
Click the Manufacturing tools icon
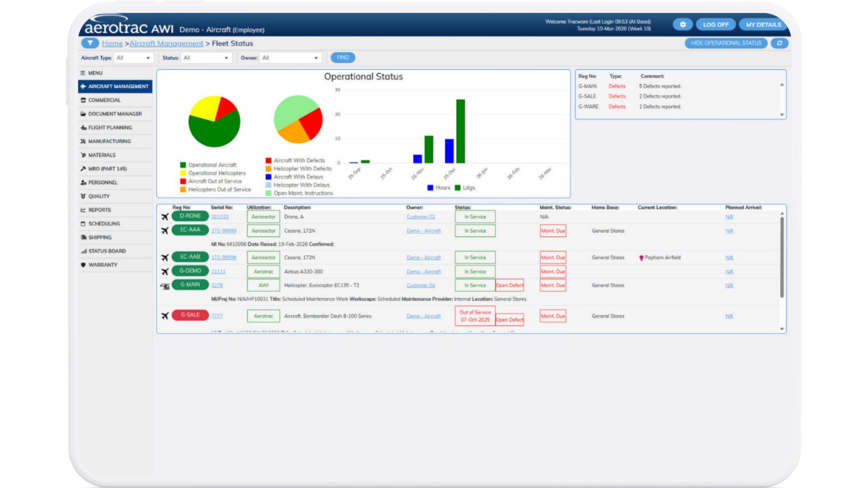pyautogui.click(x=83, y=141)
